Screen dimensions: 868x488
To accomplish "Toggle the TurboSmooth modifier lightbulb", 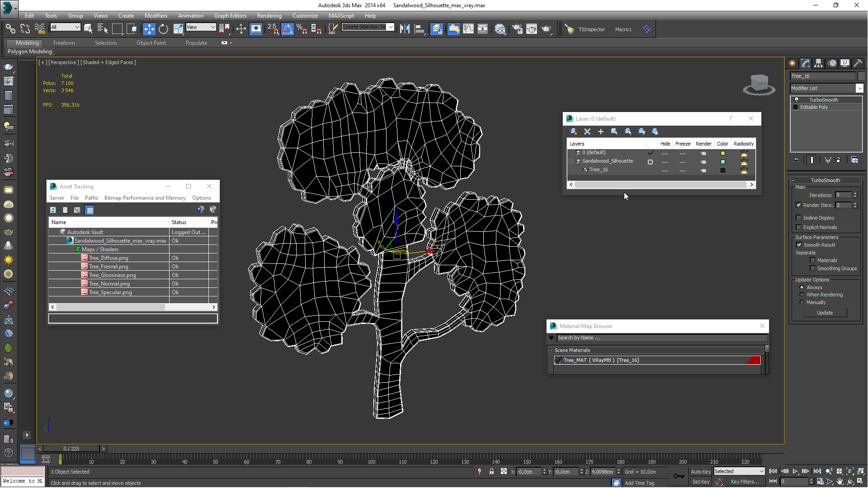I will point(797,100).
